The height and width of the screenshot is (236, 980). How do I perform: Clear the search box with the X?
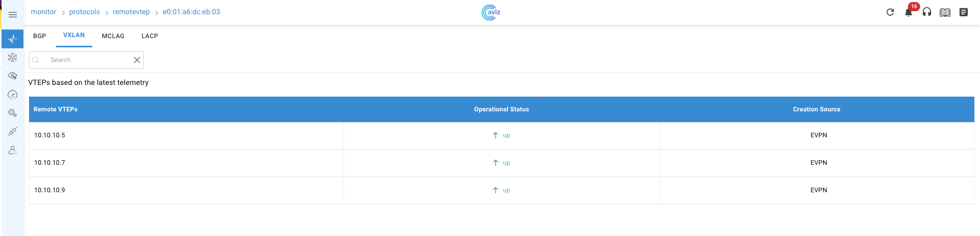tap(137, 60)
